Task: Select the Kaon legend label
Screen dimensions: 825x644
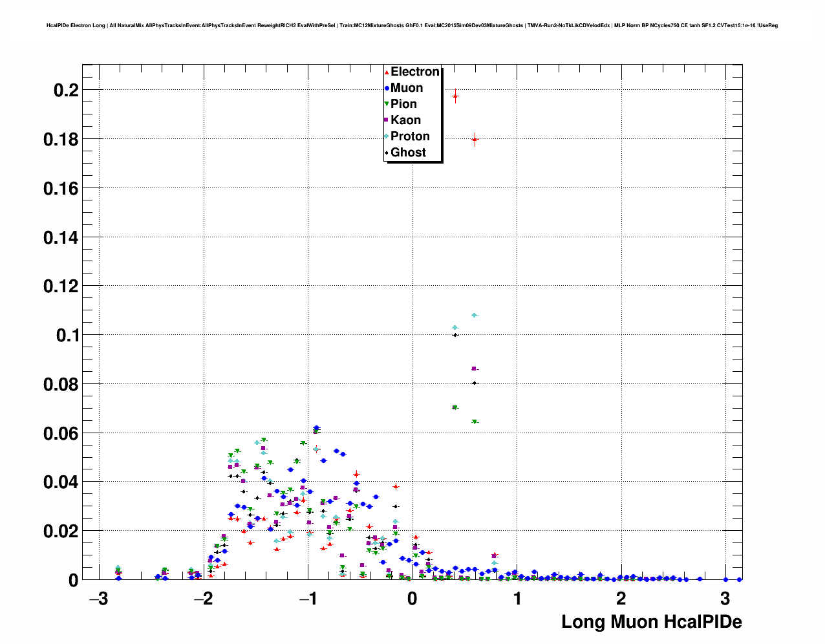Action: (405, 120)
